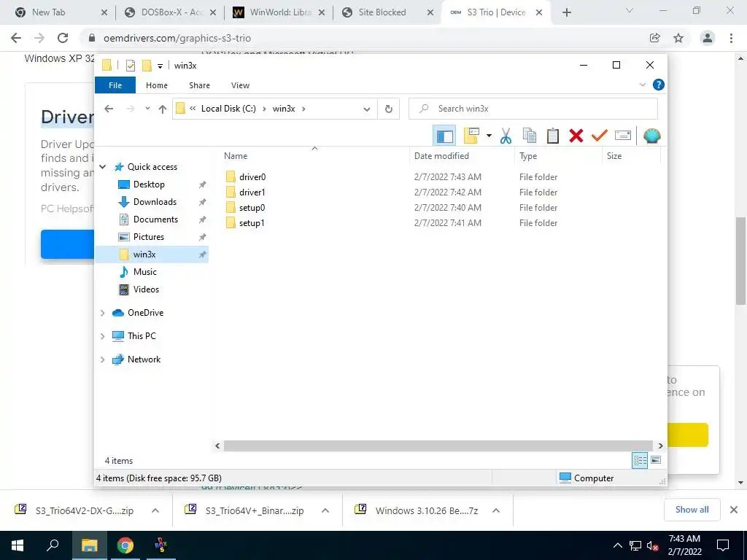Image resolution: width=747 pixels, height=560 pixels.
Task: Switch to DOSBox-X Chrome tab
Action: pyautogui.click(x=170, y=12)
